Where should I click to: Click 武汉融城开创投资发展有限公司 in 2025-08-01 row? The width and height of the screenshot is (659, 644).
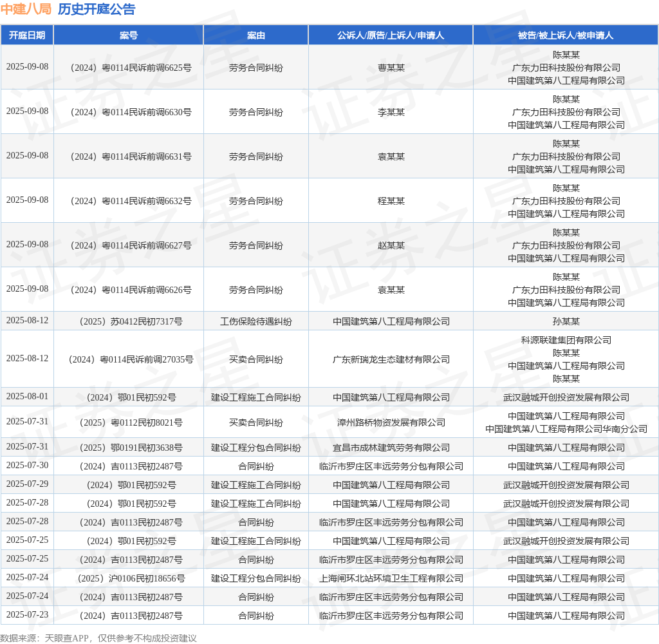pos(566,397)
